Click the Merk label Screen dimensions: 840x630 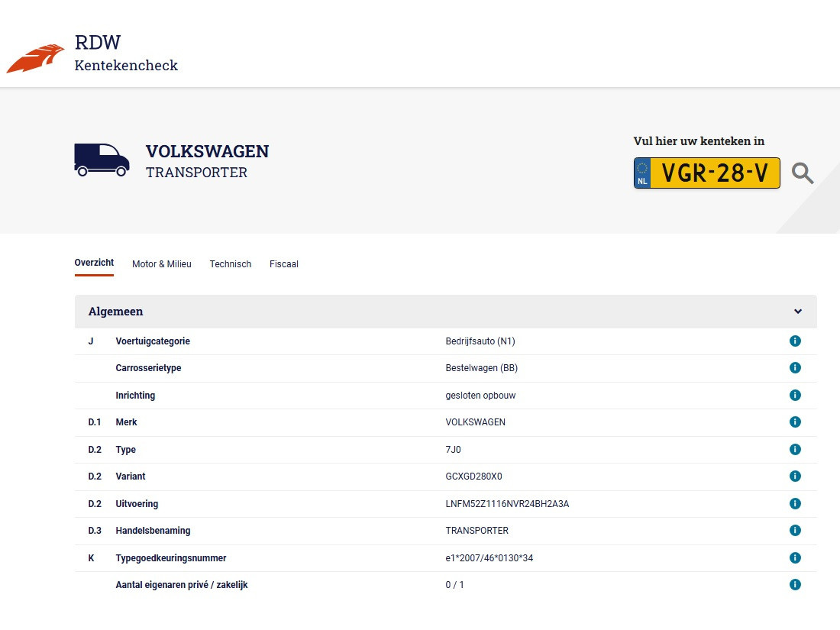[127, 422]
